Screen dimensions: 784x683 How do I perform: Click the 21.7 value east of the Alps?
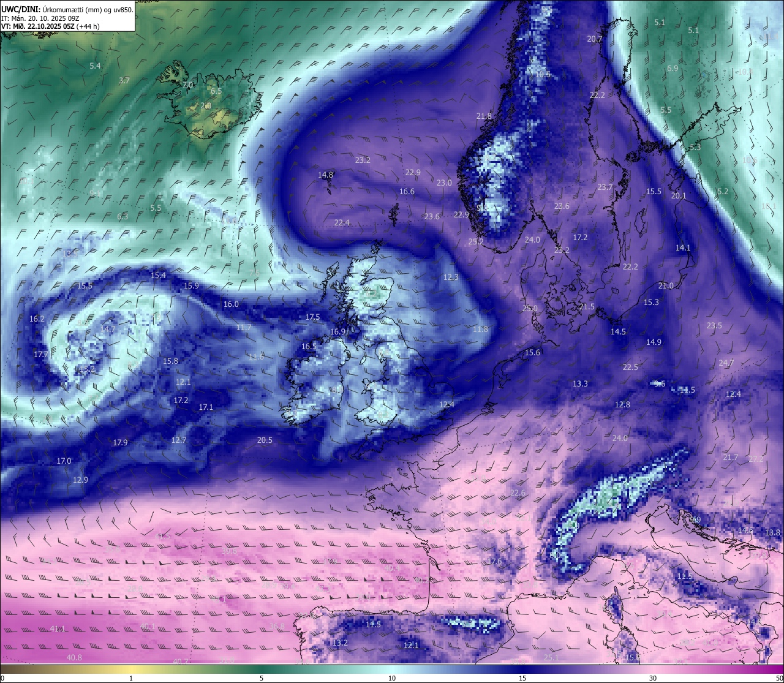pos(730,458)
